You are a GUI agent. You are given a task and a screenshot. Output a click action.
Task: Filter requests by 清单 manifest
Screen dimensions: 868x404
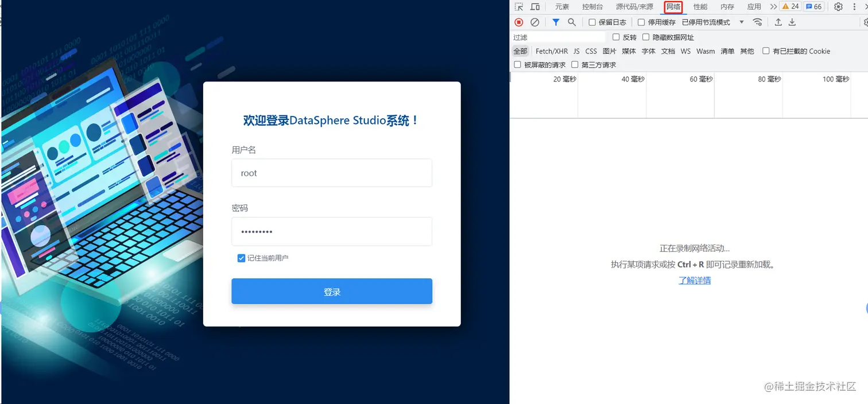click(x=727, y=51)
